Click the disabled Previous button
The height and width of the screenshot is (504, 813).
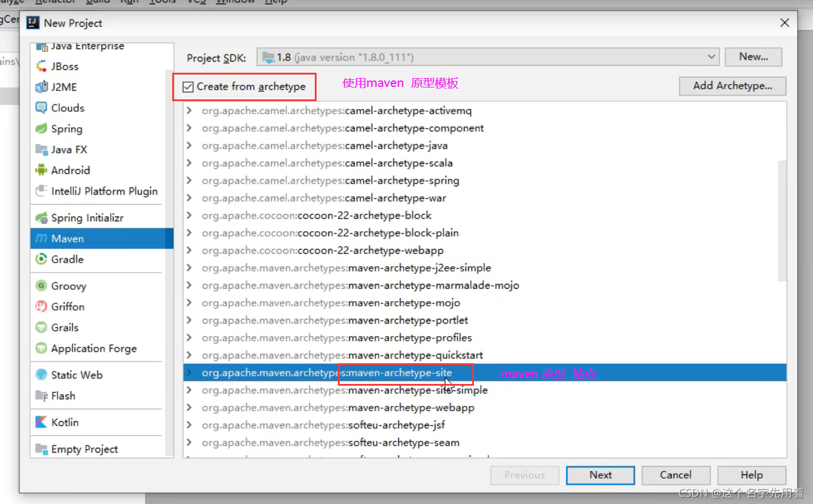(x=525, y=475)
